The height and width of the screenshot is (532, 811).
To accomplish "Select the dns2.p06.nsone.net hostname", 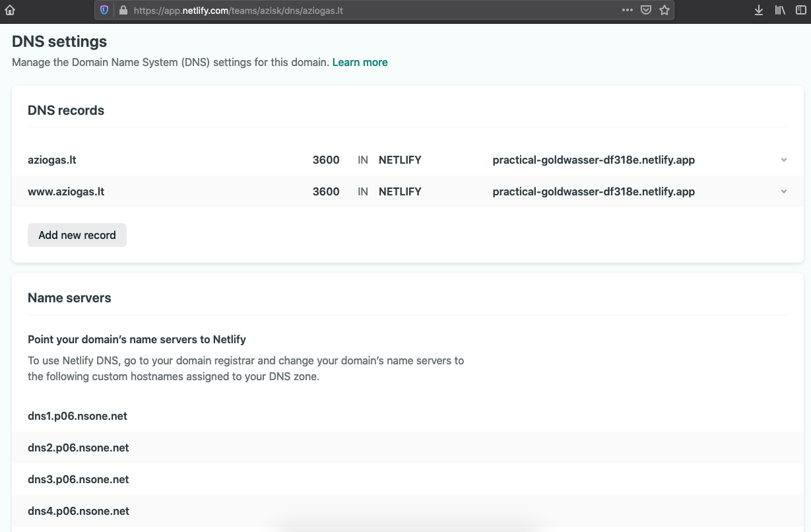I will 78,448.
